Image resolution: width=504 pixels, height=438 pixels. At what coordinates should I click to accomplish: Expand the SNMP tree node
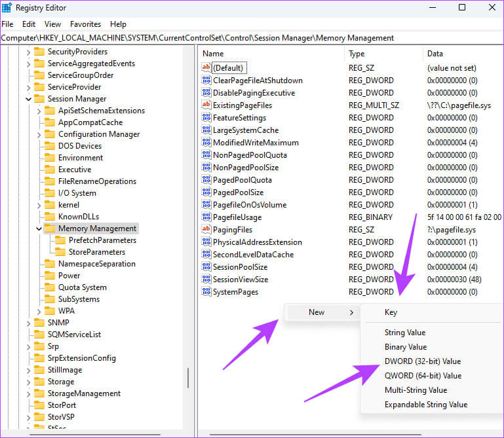point(28,323)
